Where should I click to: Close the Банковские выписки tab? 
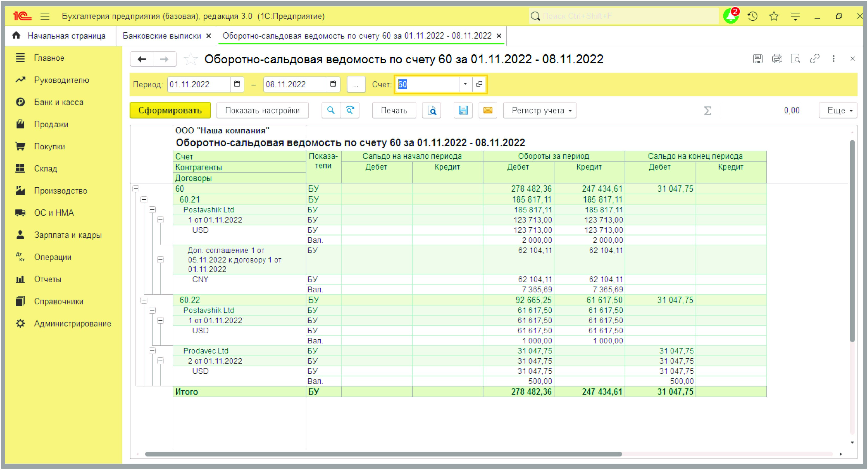(x=209, y=36)
